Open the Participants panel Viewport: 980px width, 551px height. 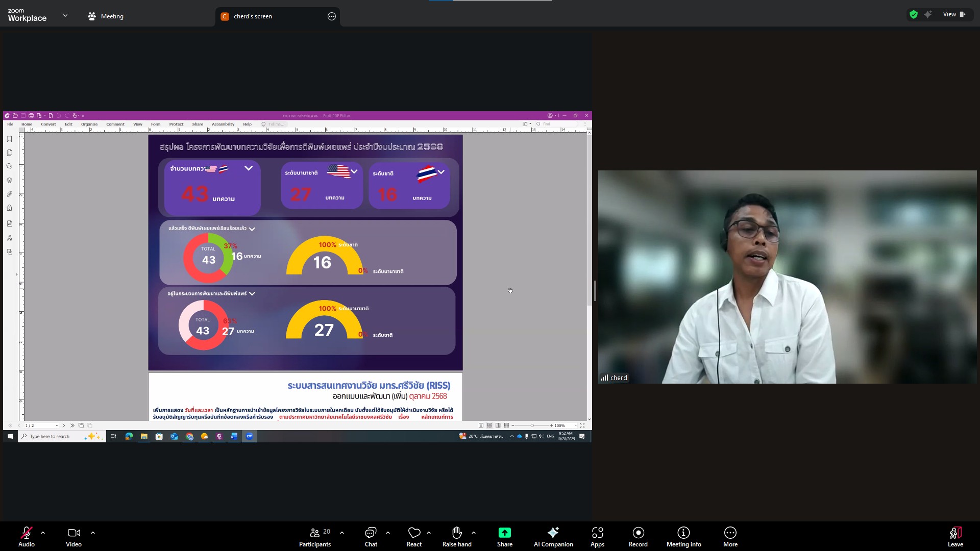click(315, 536)
